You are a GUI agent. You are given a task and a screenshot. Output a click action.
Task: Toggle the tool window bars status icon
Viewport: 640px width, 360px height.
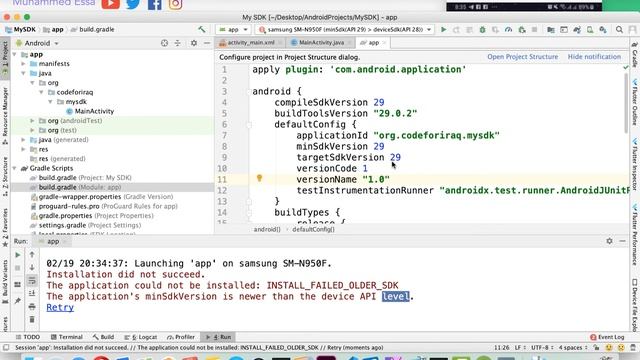(6, 348)
